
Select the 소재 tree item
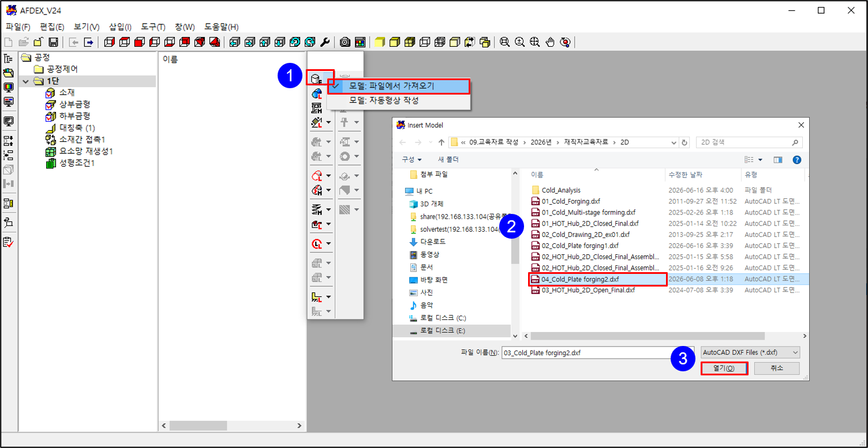click(x=67, y=93)
